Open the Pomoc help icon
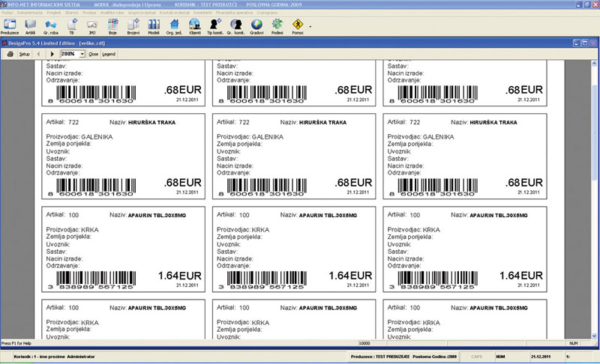The image size is (600, 364). click(298, 26)
